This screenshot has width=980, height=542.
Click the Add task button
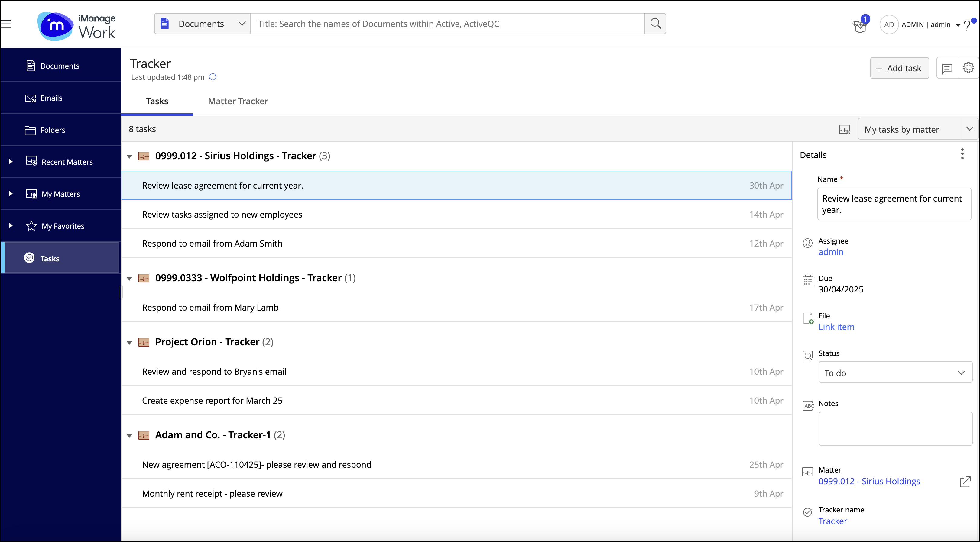[x=899, y=69]
